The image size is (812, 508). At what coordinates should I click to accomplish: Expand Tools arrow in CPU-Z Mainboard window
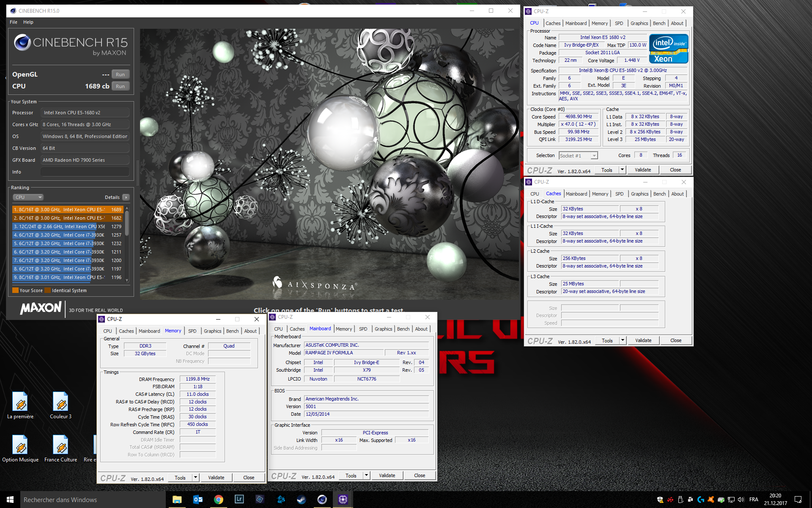(x=366, y=475)
